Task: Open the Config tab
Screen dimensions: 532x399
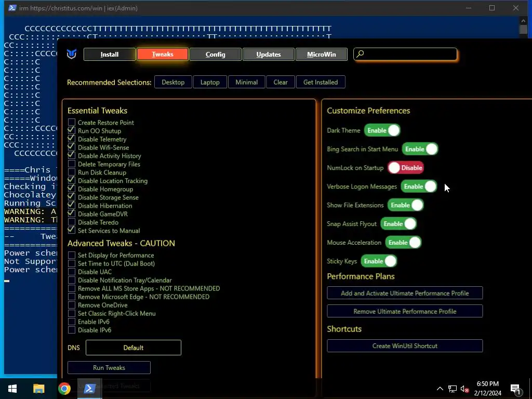Action: [x=216, y=54]
